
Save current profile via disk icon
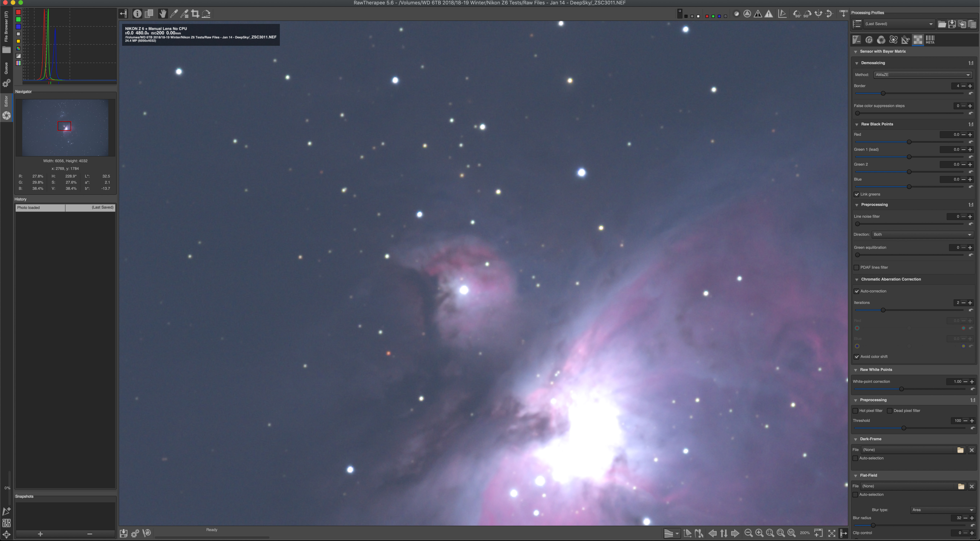click(x=952, y=24)
